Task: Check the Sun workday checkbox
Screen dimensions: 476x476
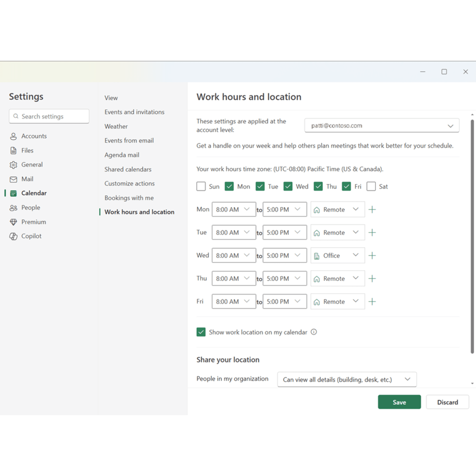Action: tap(201, 186)
